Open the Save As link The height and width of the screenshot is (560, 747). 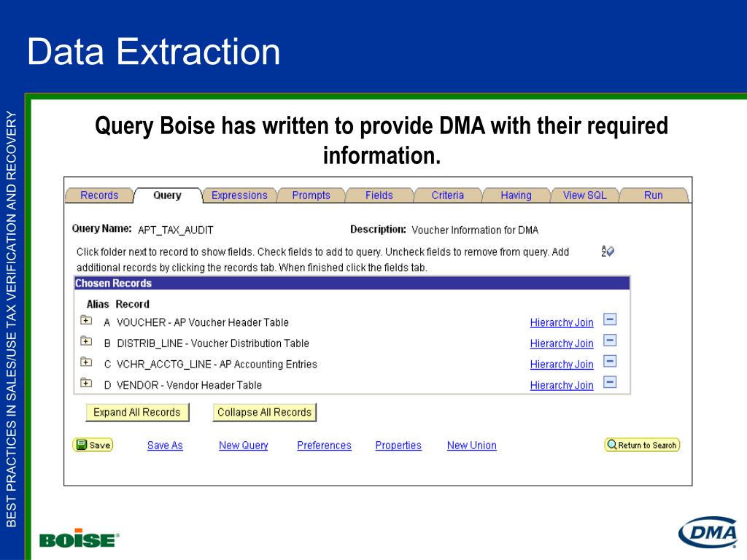click(x=165, y=446)
